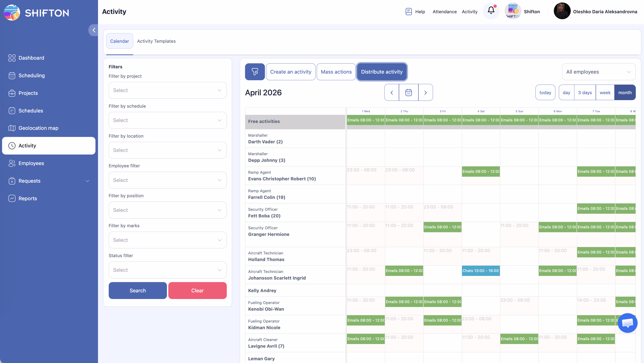Open the All employees dropdown
This screenshot has height=363, width=644.
599,72
